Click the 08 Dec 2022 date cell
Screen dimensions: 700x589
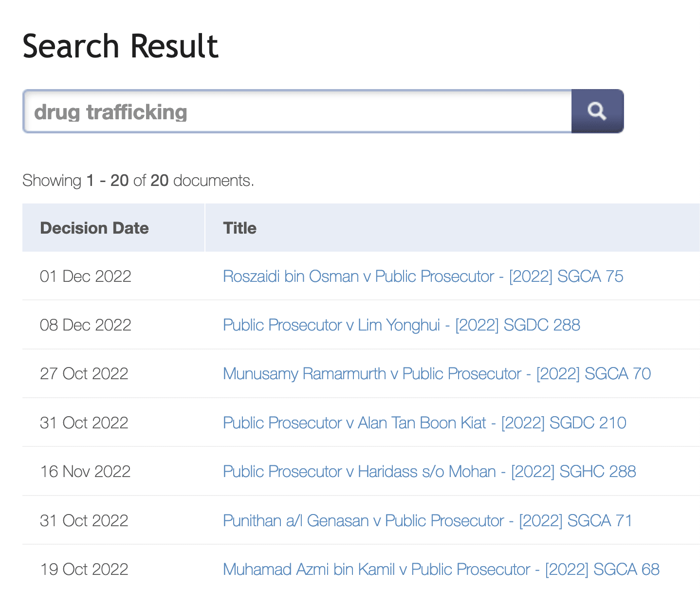(x=86, y=325)
